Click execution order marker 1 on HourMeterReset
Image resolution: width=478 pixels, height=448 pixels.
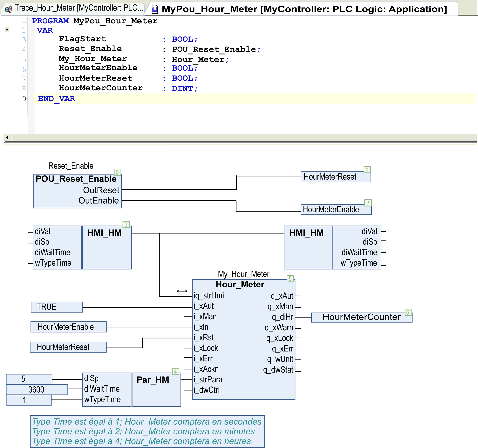pos(367,170)
